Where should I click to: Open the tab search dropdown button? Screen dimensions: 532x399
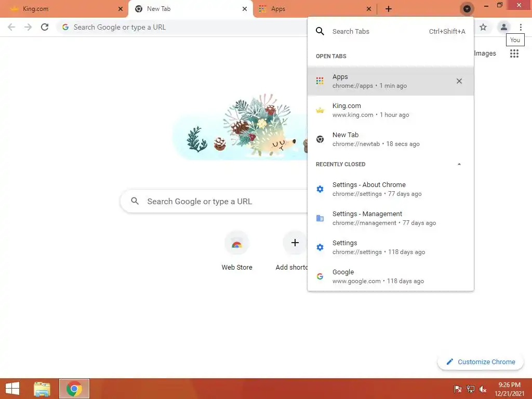467,9
